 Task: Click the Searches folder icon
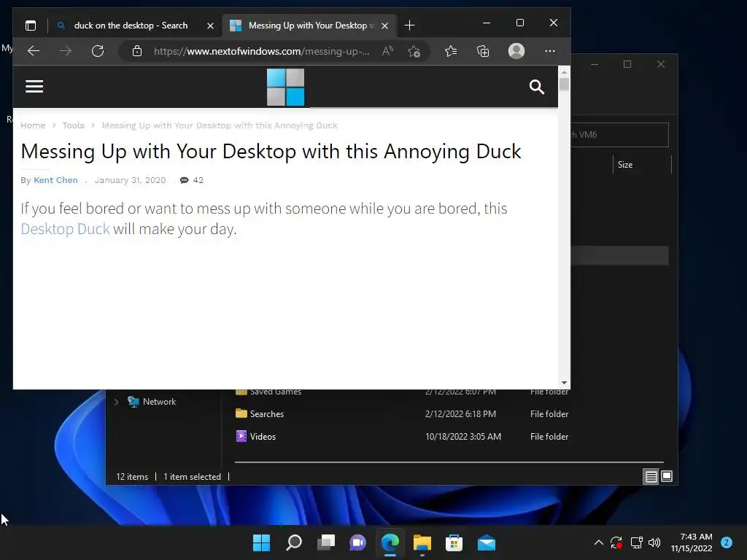pyautogui.click(x=241, y=413)
